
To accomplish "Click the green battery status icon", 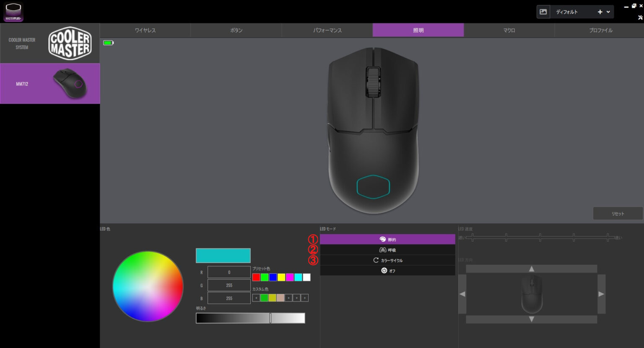I will [108, 43].
